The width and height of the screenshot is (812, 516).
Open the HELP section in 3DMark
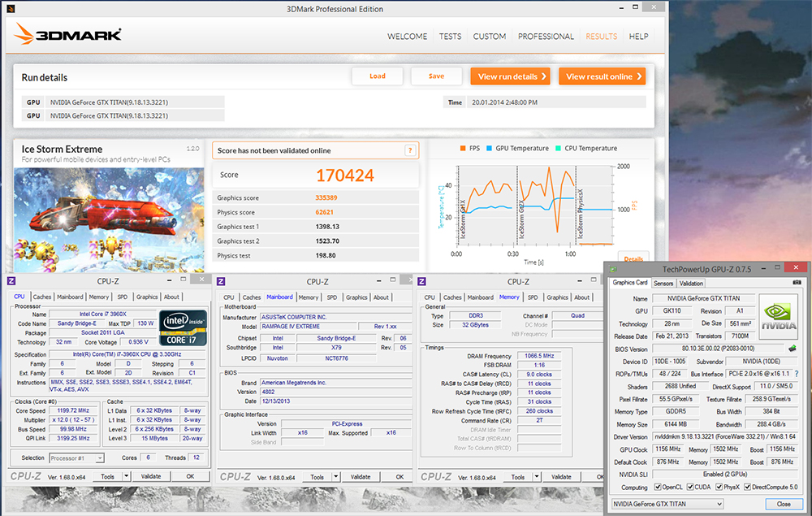coord(638,37)
